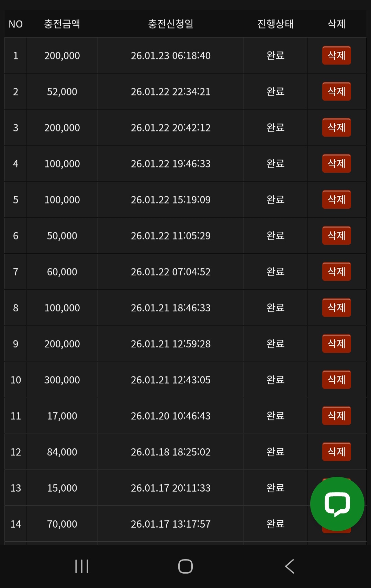Delete the 200,000 charge from 26.01.23
Image resolution: width=371 pixels, height=588 pixels.
pos(336,55)
